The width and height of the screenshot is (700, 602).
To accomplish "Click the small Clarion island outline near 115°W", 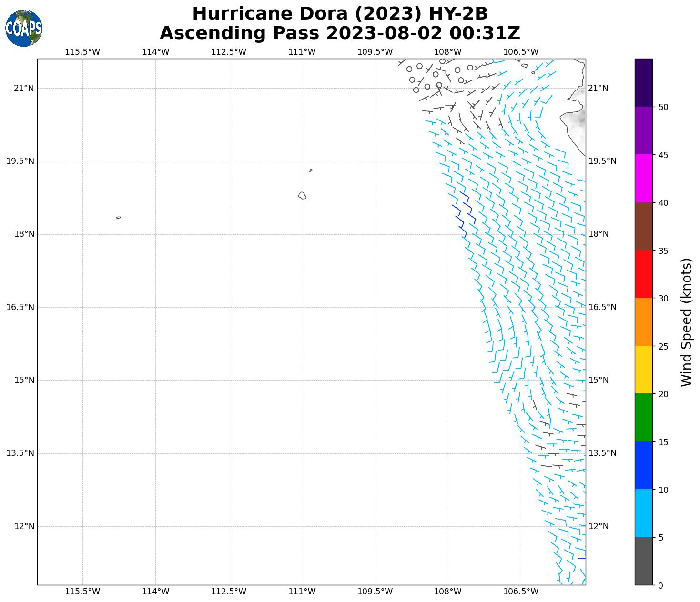I will coord(118,218).
